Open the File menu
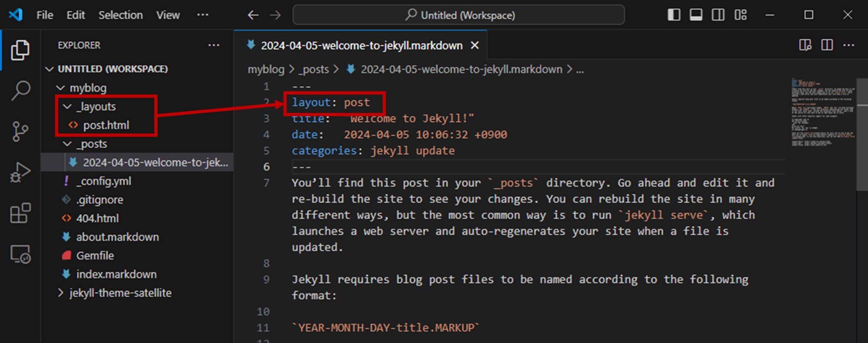868x343 pixels. point(45,15)
